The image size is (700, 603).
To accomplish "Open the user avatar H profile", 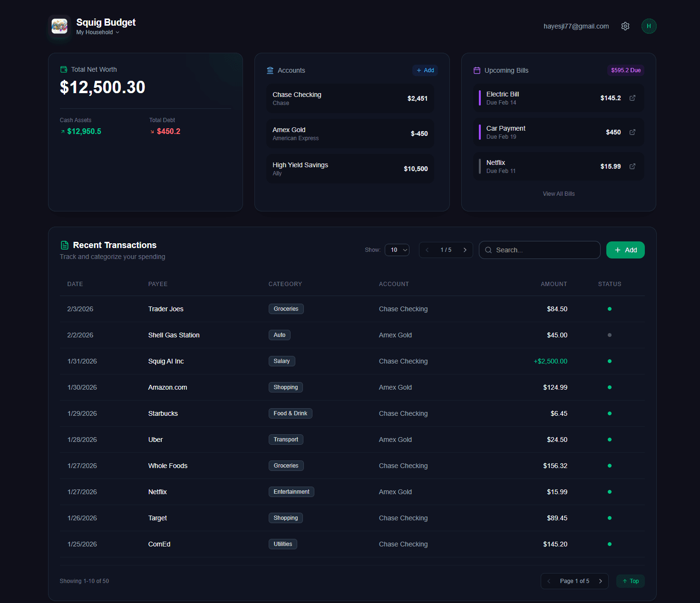I will [x=649, y=26].
